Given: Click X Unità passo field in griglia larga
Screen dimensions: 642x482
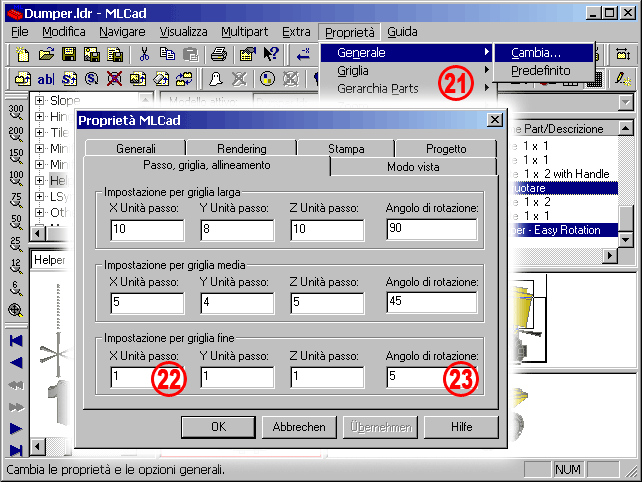Looking at the screenshot, I should click(147, 229).
